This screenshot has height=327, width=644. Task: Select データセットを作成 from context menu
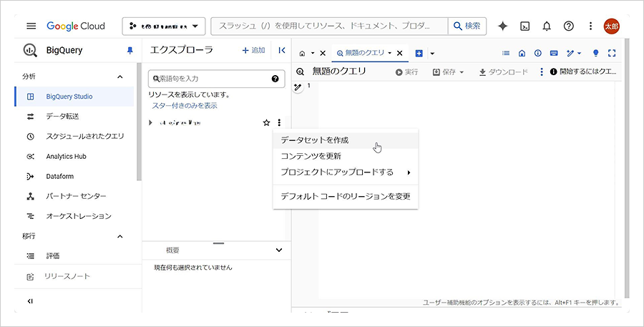[346, 140]
